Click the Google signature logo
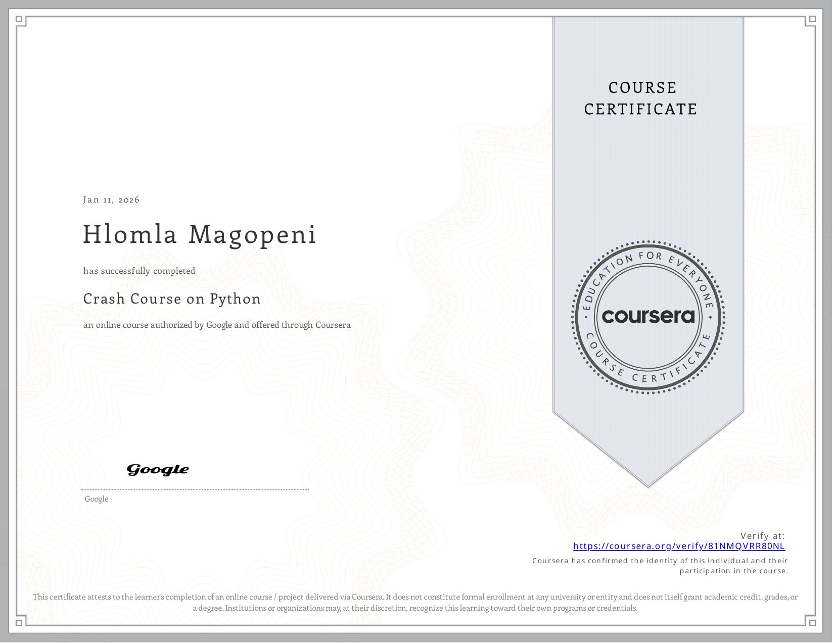 coord(158,470)
